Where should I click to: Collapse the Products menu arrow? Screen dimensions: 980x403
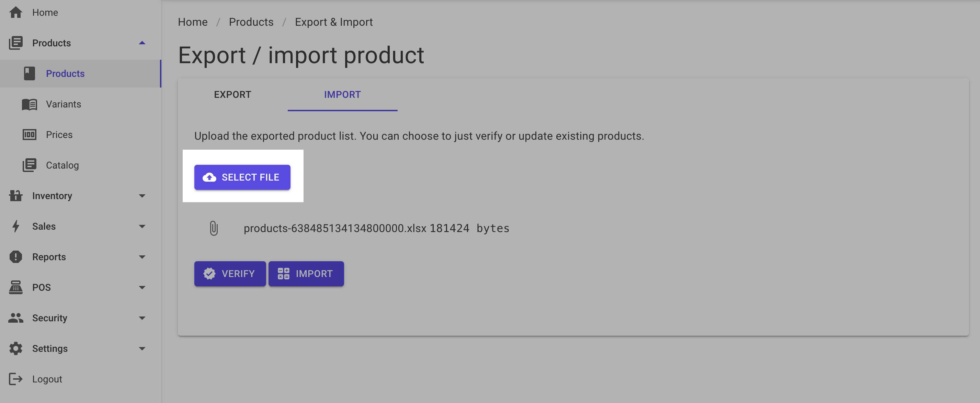click(142, 43)
